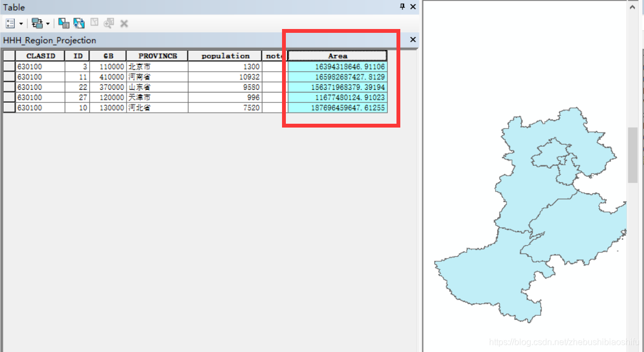The width and height of the screenshot is (644, 352).
Task: Open the Table Options menu icon
Action: click(10, 24)
